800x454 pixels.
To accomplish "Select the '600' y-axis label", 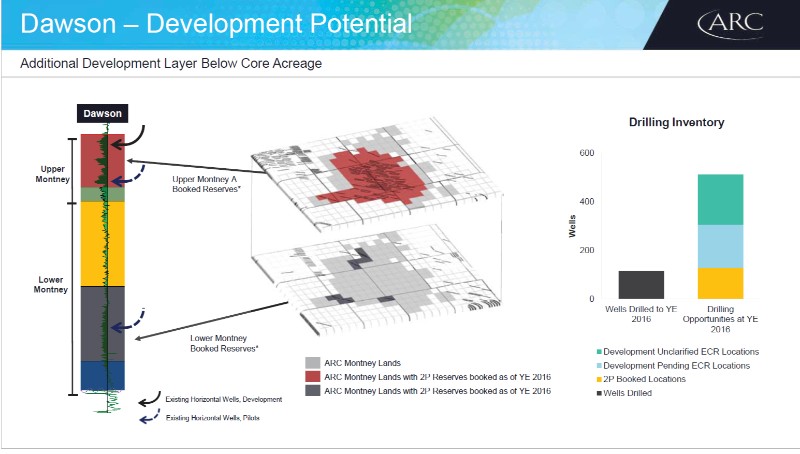I will (587, 153).
